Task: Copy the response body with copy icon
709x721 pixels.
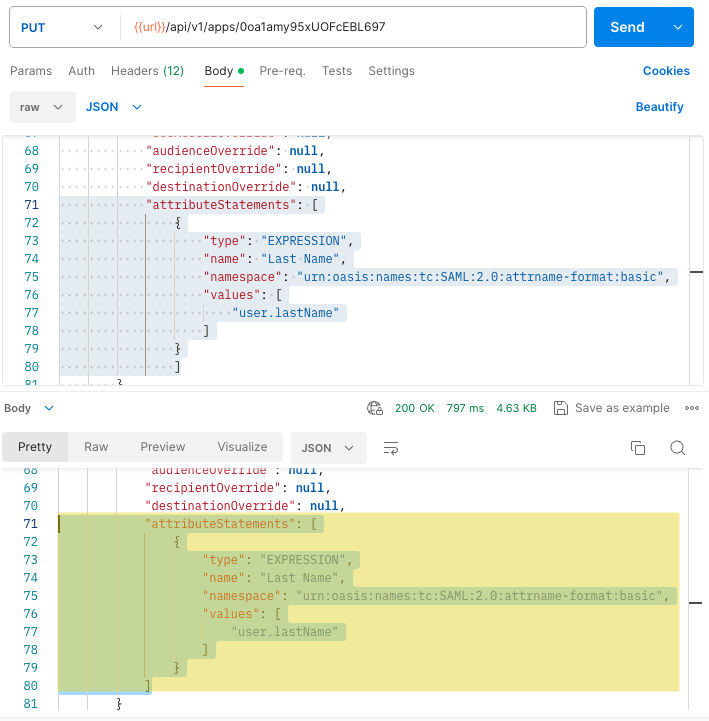Action: (638, 448)
